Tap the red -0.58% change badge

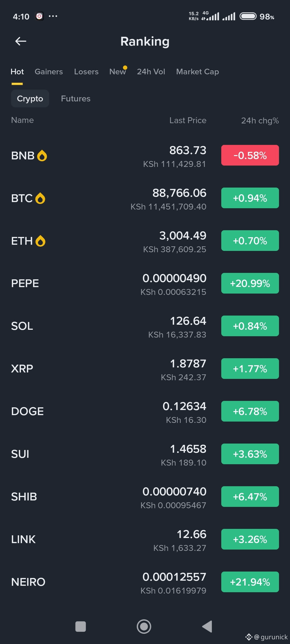250,155
